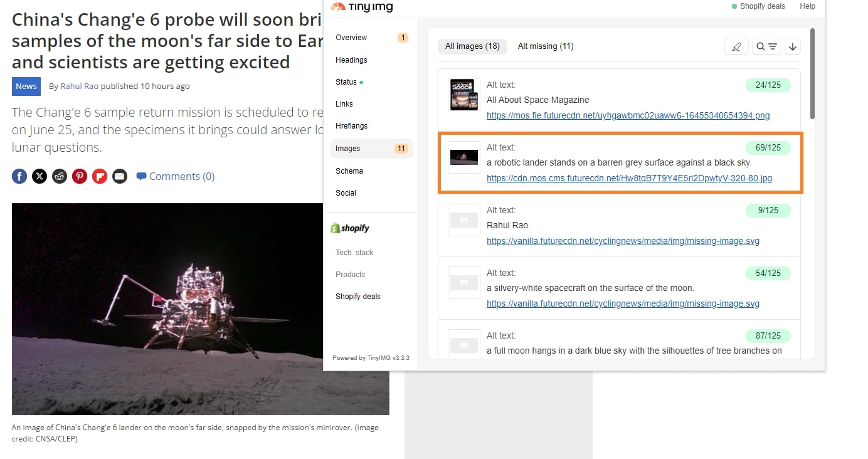Click the eraser icon in TinyIMG toolbar
Screen dimensions: 868x459
point(736,46)
